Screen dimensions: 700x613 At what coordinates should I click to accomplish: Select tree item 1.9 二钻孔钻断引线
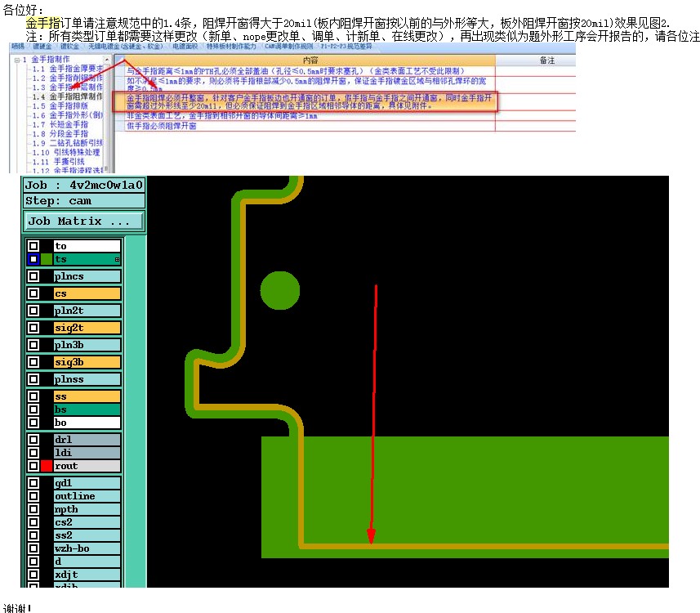click(68, 143)
